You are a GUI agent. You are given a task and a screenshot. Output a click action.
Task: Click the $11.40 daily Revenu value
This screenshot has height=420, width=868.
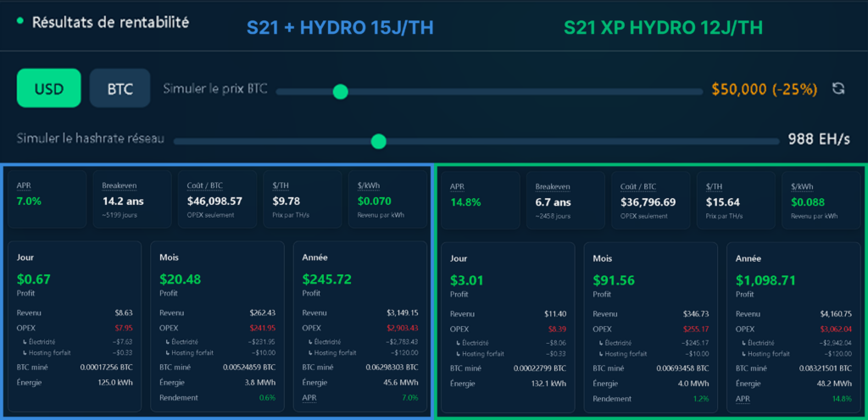tap(555, 314)
